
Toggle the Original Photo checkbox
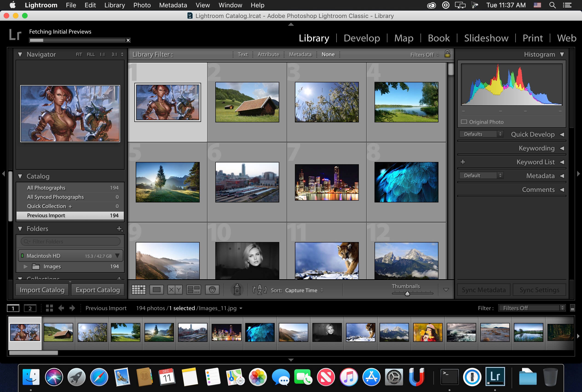tap(464, 122)
